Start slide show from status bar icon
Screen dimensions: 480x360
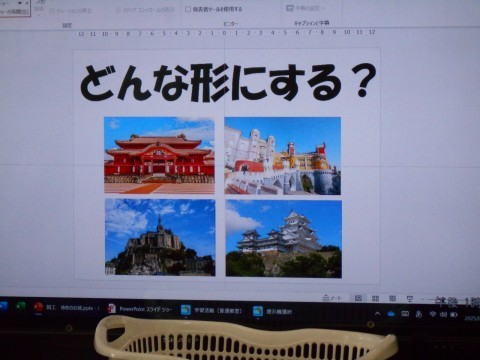410,299
